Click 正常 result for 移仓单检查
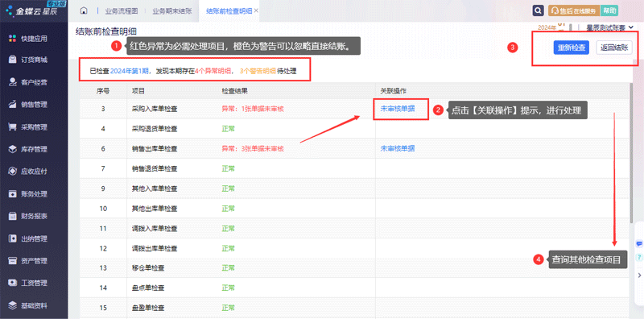 pyautogui.click(x=228, y=268)
